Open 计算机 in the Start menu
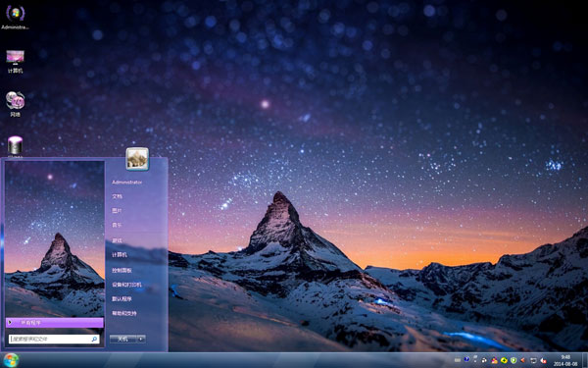 [120, 254]
